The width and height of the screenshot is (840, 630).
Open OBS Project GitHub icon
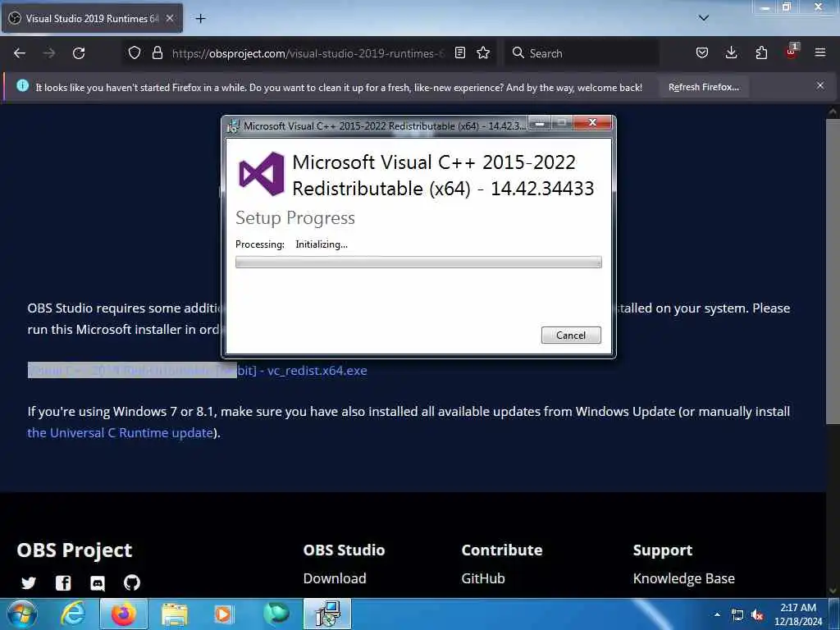[132, 583]
